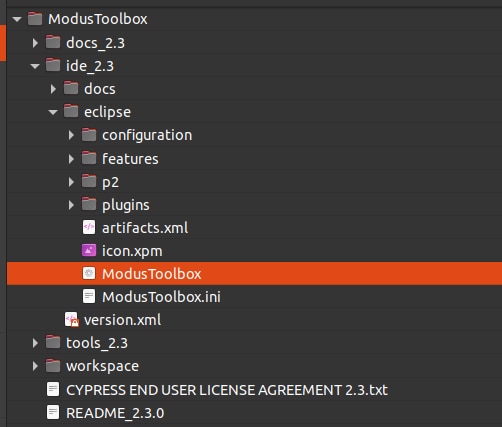This screenshot has width=502, height=427.
Task: Expand the tools_2.3 folder arrow
Action: 35,343
